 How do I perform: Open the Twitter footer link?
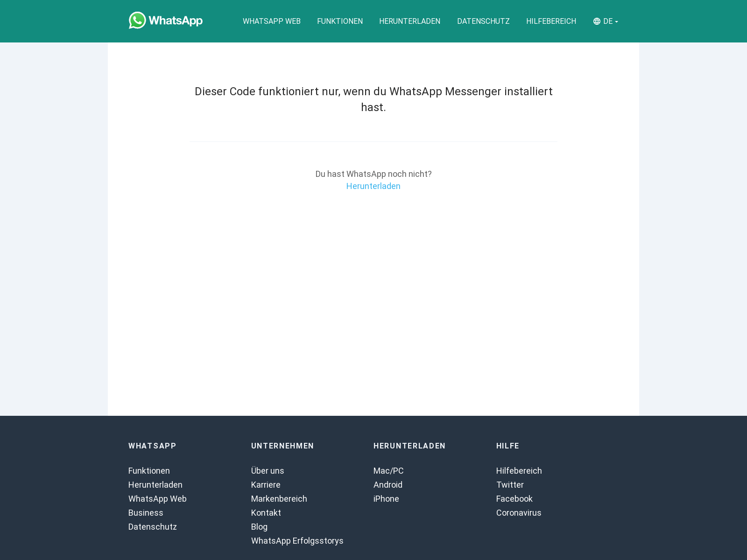(510, 485)
